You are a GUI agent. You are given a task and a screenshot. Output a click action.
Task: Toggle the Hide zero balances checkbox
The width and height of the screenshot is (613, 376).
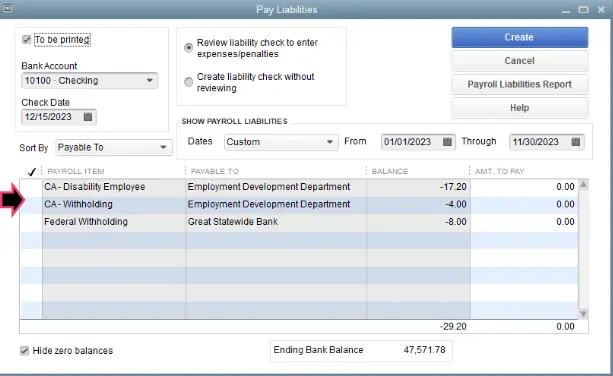[24, 351]
